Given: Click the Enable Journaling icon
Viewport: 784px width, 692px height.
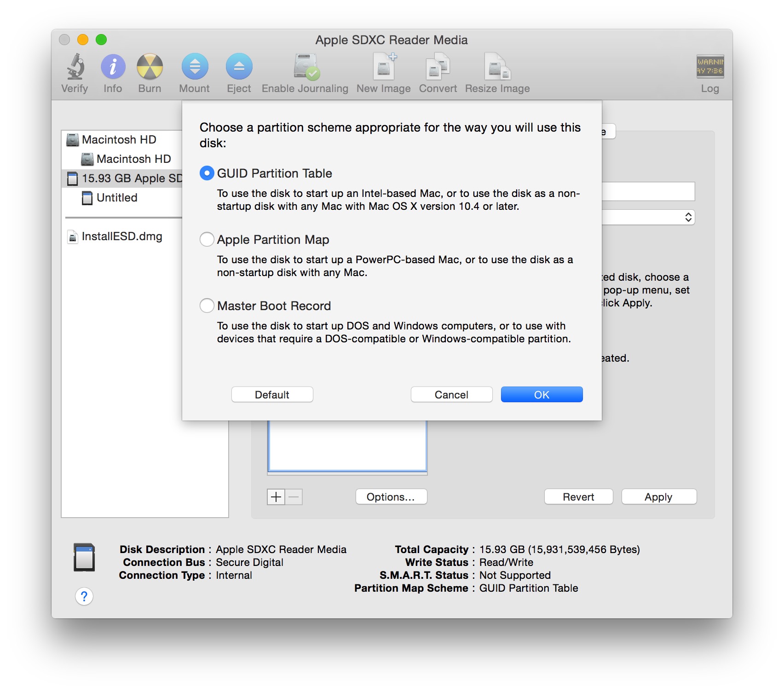Looking at the screenshot, I should [306, 67].
